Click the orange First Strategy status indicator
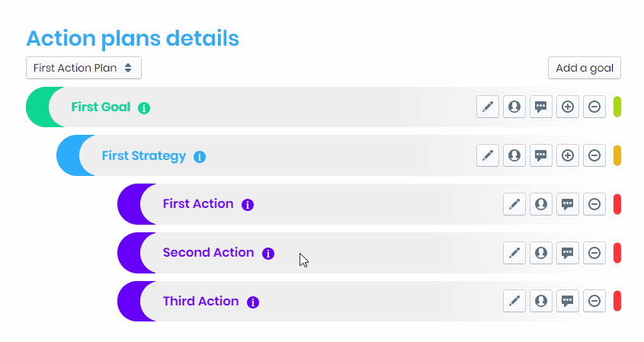This screenshot has width=644, height=342. 617,155
